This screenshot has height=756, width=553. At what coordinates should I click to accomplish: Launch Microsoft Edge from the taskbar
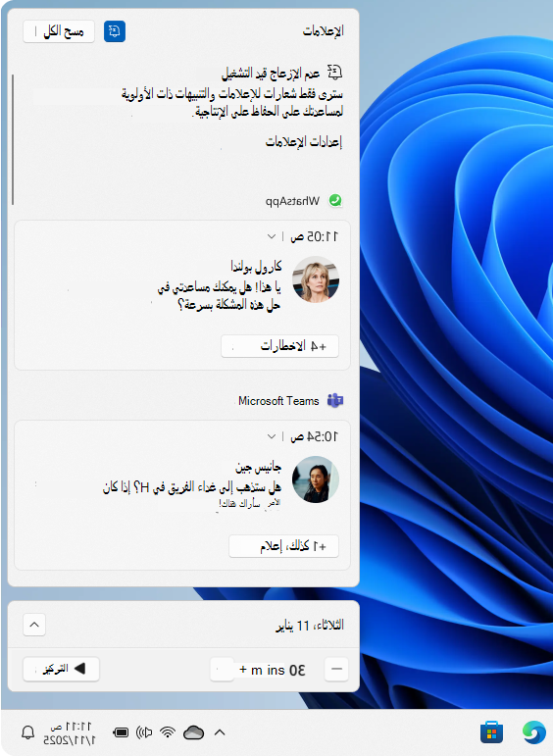pyautogui.click(x=534, y=732)
